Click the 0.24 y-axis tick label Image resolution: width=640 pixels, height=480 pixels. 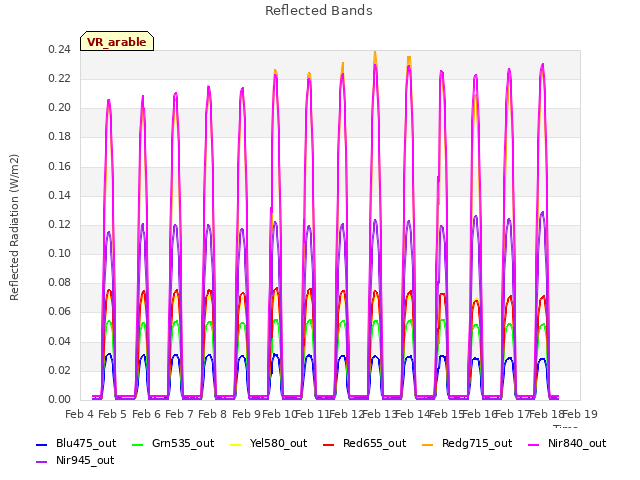click(x=60, y=49)
